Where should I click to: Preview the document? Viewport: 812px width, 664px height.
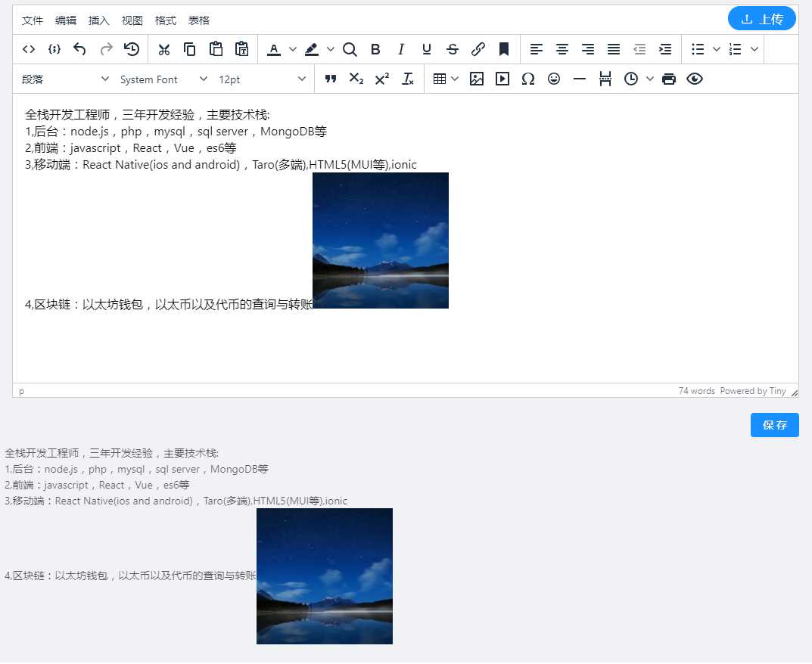(x=695, y=79)
